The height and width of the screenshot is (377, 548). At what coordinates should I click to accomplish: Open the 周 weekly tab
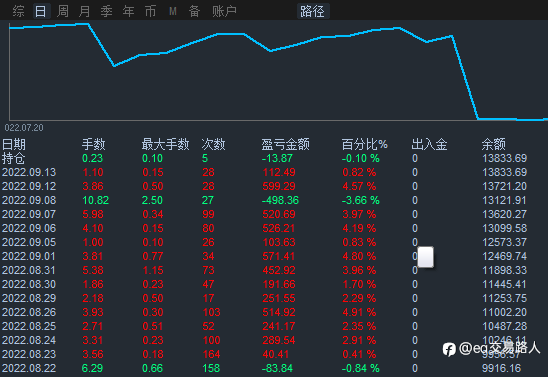pyautogui.click(x=63, y=11)
